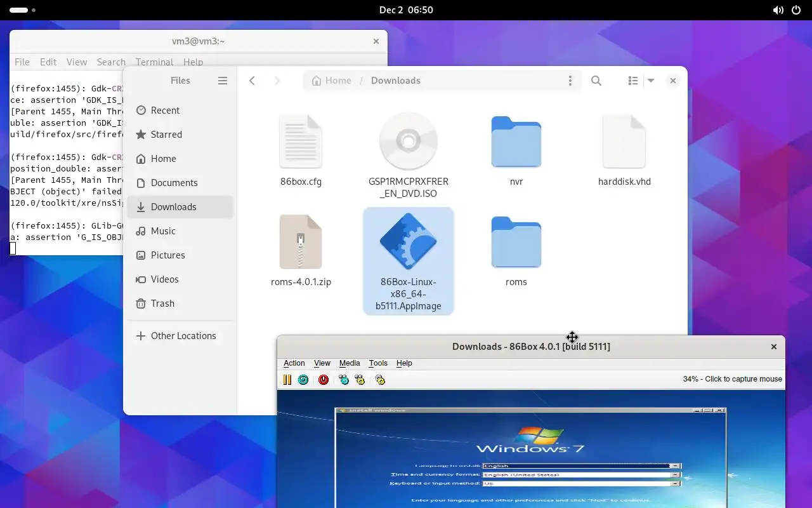Viewport: 812px width, 508px height.
Task: Close the Files window
Action: (673, 81)
